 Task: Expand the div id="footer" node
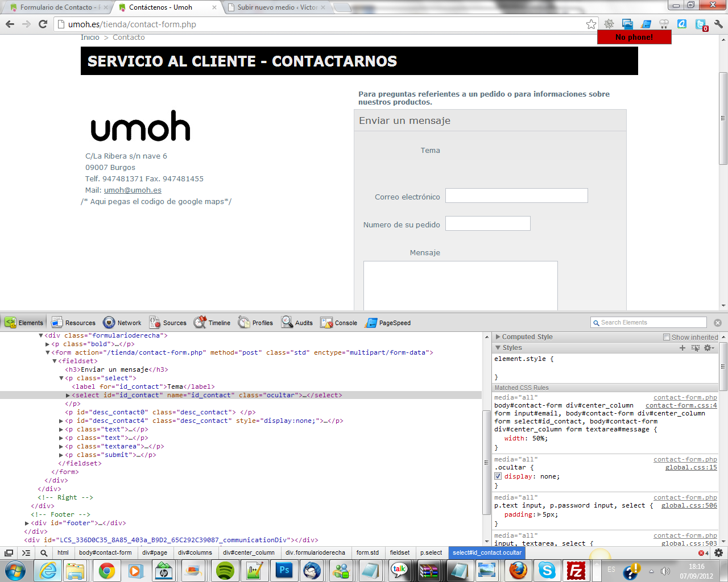pyautogui.click(x=27, y=523)
